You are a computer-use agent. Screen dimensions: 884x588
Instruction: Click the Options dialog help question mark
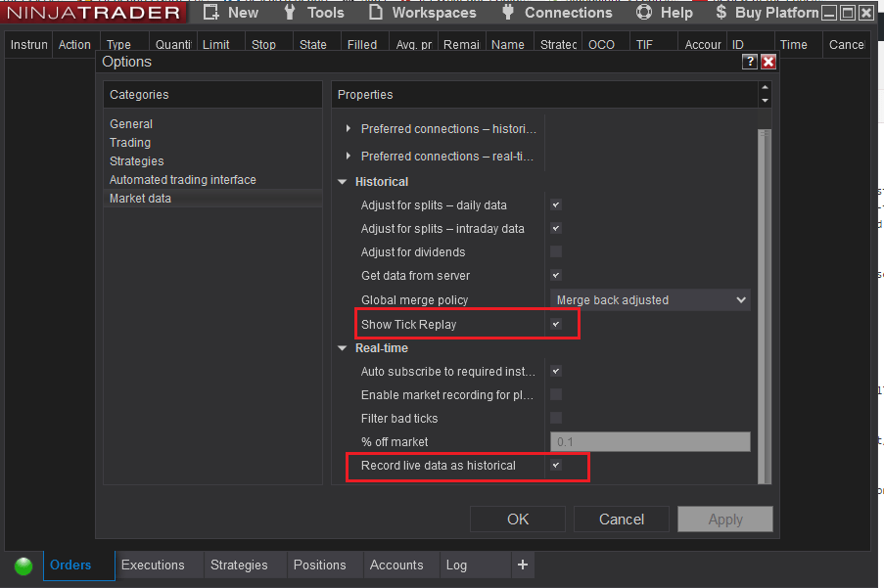[x=749, y=62]
